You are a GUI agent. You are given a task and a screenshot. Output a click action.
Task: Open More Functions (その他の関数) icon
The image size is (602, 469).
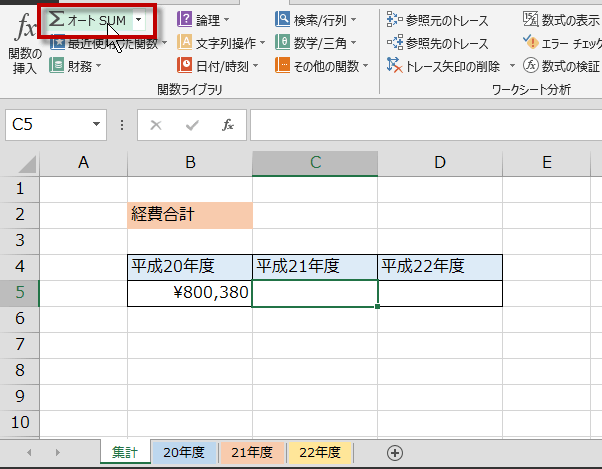coord(282,66)
